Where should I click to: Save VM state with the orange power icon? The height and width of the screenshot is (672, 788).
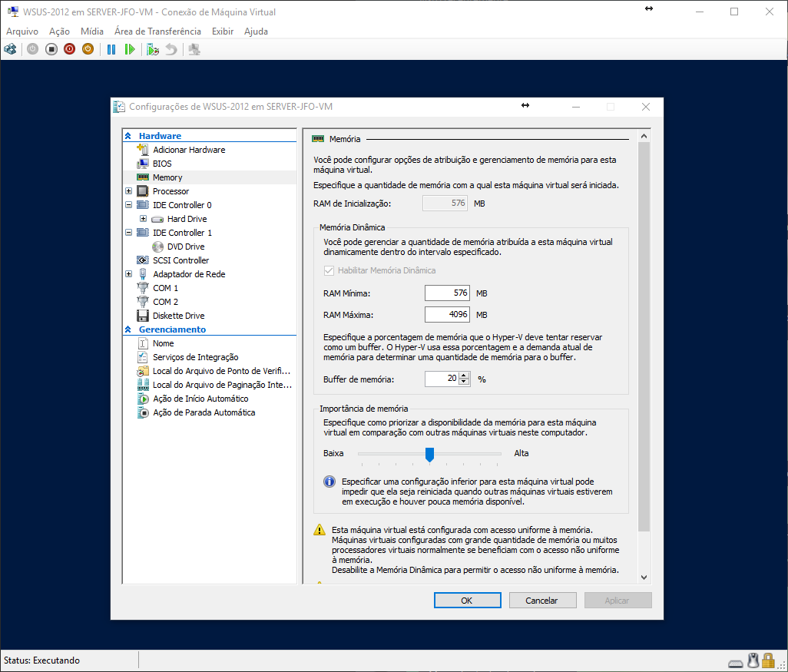(x=88, y=49)
